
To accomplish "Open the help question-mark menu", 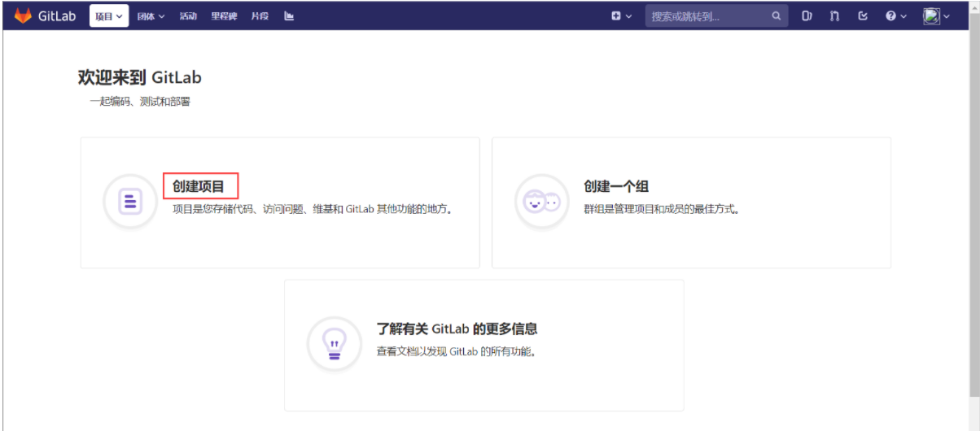I will (x=896, y=15).
